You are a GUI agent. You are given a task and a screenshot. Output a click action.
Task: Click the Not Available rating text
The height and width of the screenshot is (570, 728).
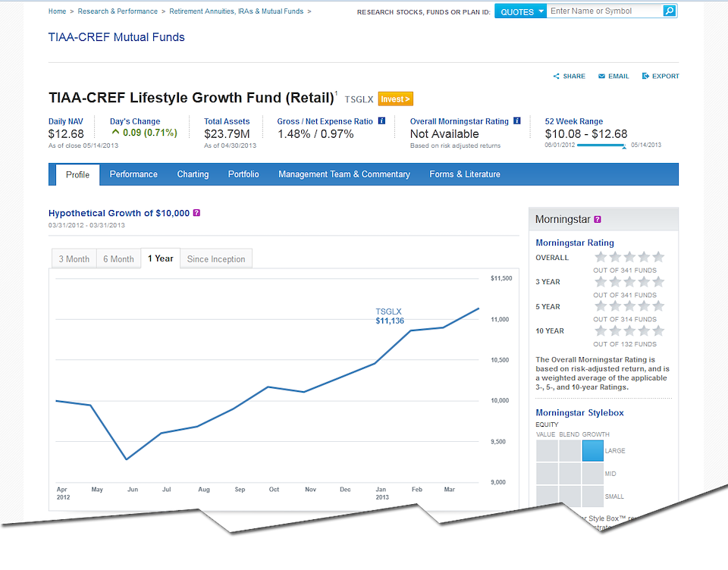(x=444, y=134)
